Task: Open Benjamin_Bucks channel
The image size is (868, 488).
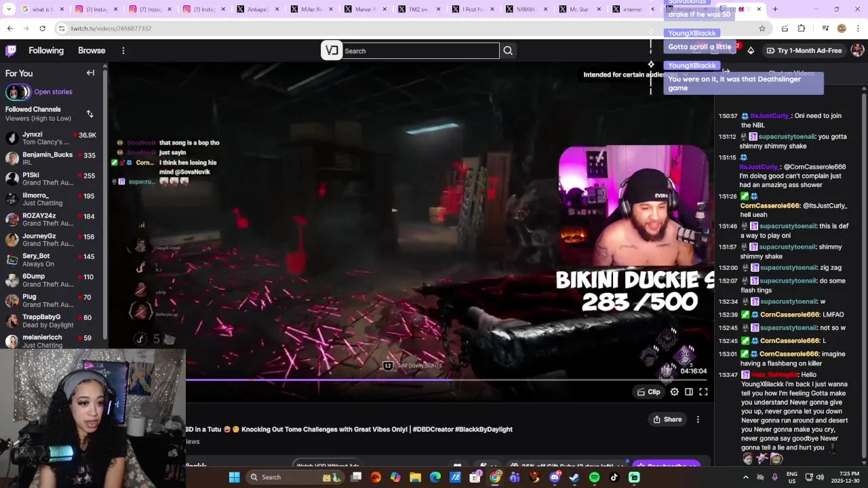Action: pos(51,159)
